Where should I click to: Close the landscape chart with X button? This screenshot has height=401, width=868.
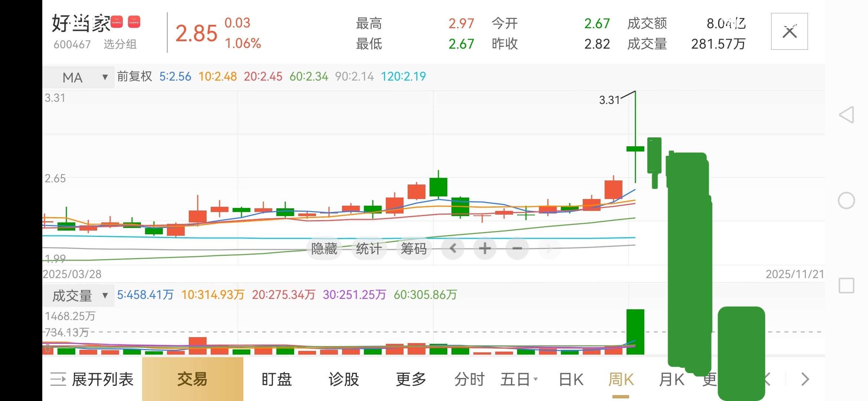point(789,32)
